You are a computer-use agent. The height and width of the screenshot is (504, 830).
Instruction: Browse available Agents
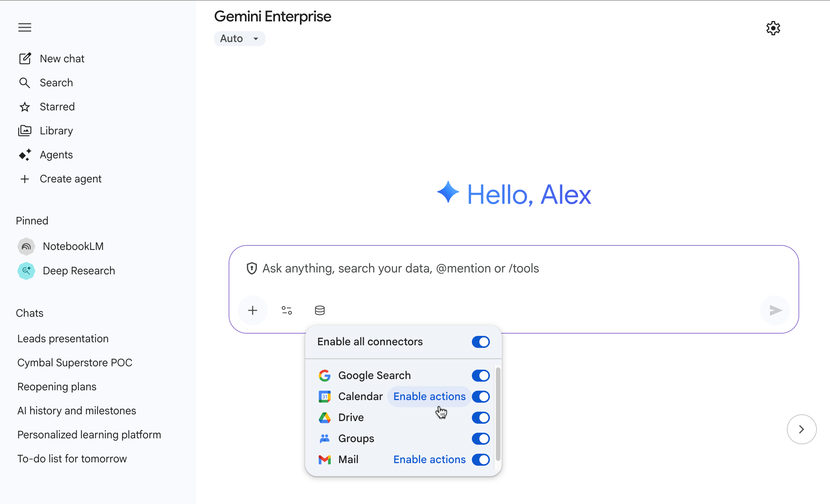point(56,155)
